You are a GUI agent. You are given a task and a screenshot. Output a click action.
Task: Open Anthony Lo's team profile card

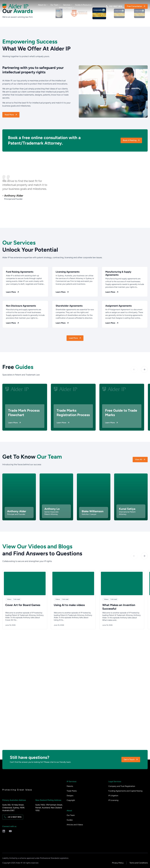click(x=56, y=497)
